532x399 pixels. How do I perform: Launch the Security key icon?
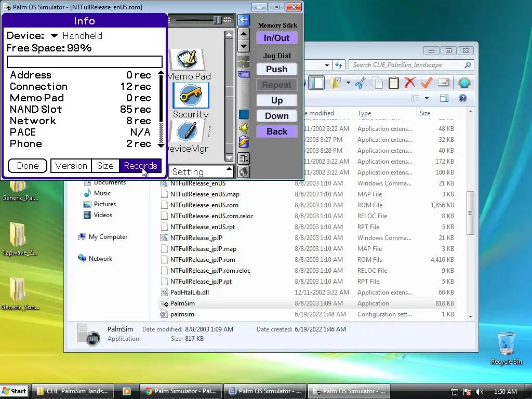click(x=191, y=96)
